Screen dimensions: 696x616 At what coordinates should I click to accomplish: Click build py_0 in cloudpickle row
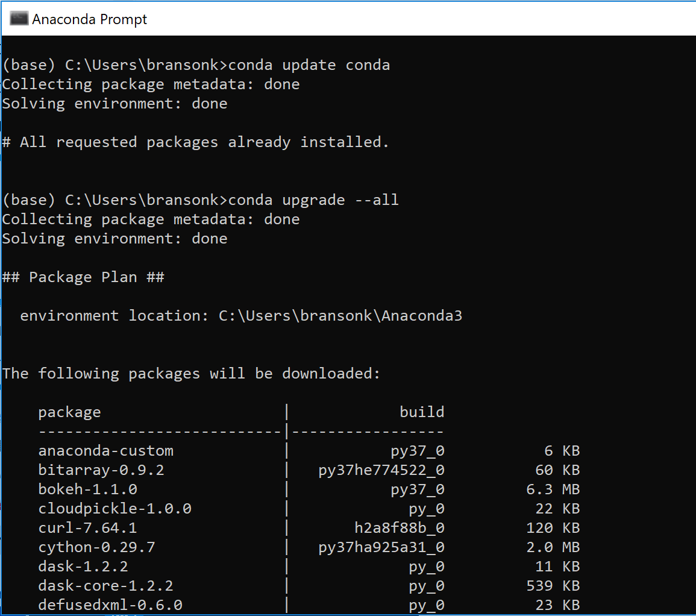(x=427, y=509)
